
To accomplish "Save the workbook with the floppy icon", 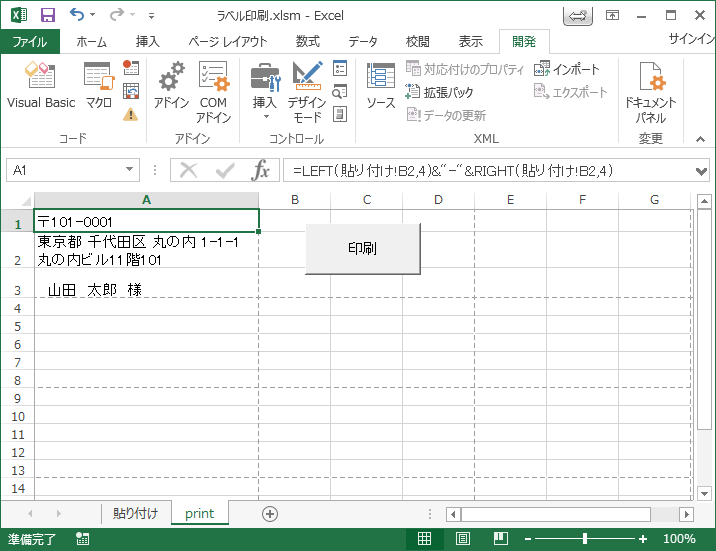I will point(47,15).
